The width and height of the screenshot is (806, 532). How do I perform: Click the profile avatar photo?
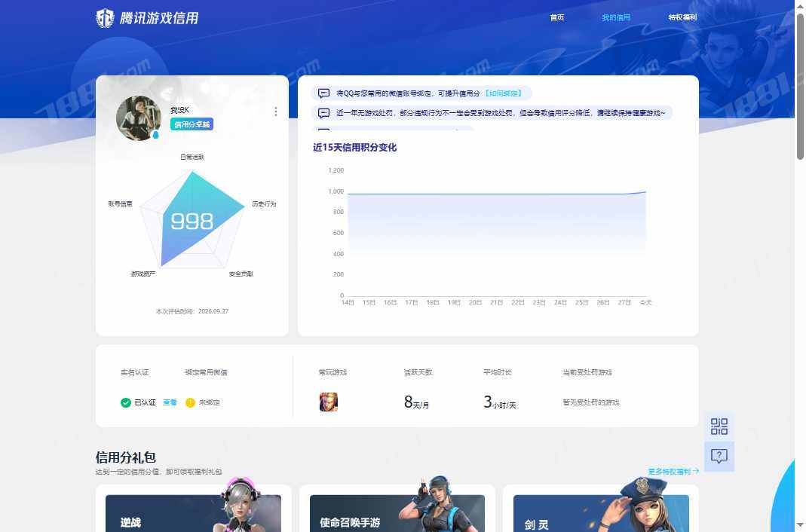[x=138, y=118]
